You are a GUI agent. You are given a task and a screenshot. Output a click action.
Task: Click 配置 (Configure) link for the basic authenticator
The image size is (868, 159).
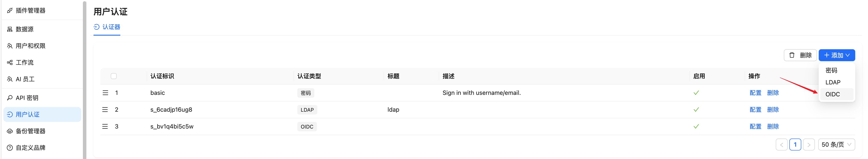[x=755, y=93]
